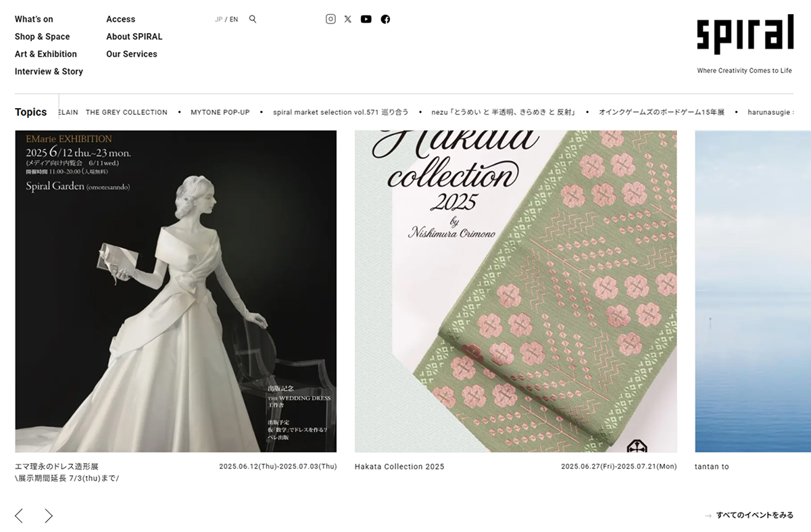Show previous event with left arrow
Viewport: 811px width, 532px height.
tap(19, 516)
